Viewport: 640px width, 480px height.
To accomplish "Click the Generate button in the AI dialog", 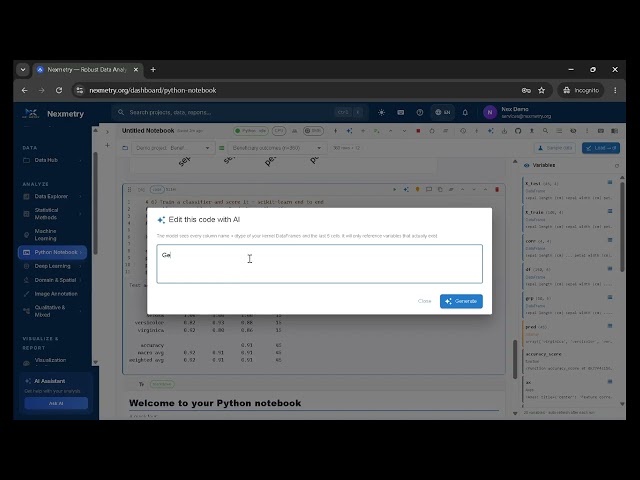I will coord(461,301).
